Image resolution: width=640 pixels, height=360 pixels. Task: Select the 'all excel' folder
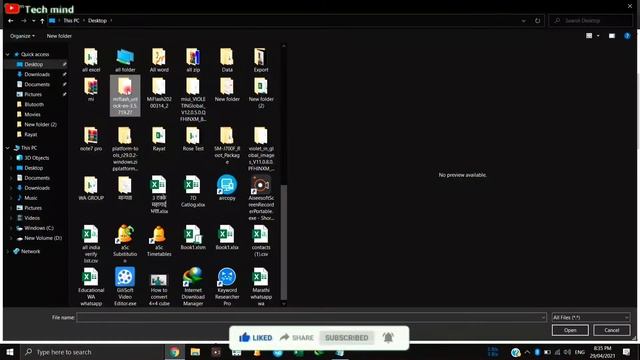[91, 60]
